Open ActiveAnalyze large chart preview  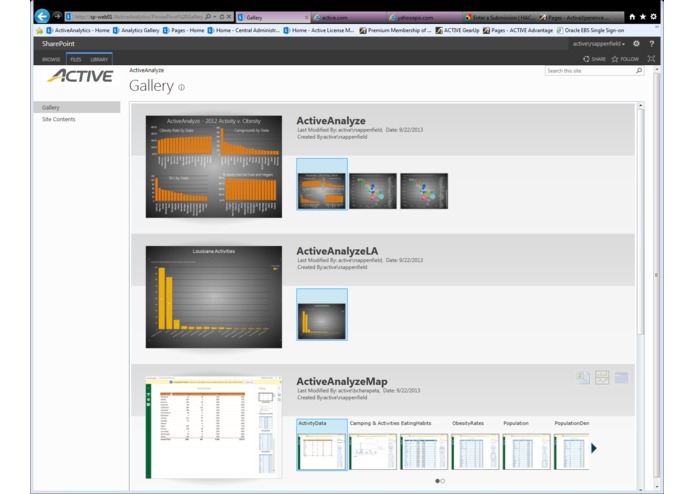pyautogui.click(x=214, y=167)
